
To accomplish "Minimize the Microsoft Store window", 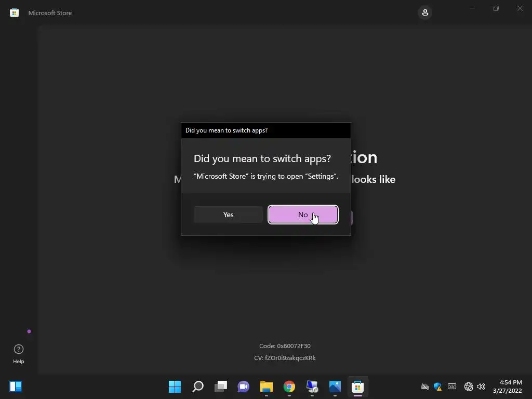I will coord(472,8).
